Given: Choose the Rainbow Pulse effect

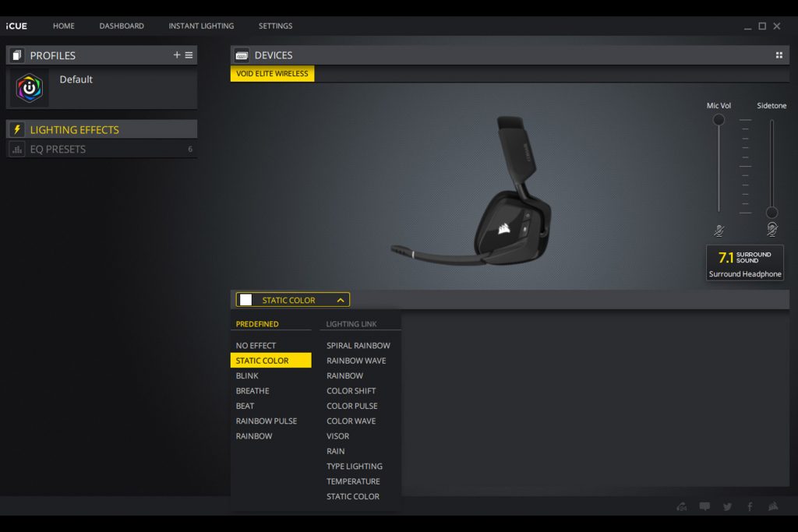Looking at the screenshot, I should tap(267, 421).
